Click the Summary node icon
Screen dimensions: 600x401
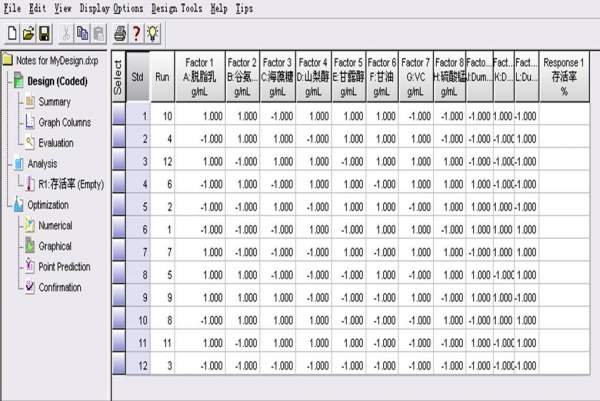pyautogui.click(x=30, y=102)
